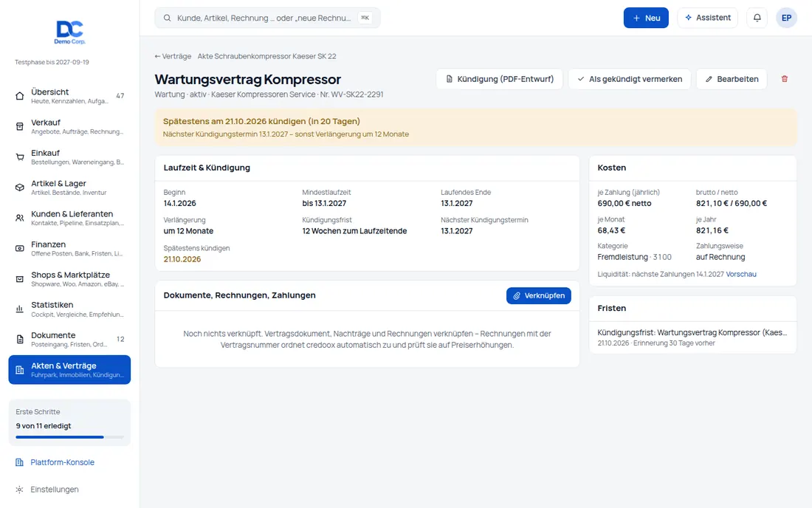Edit contract via Bearbeiten button
This screenshot has height=508, width=812.
[732, 79]
